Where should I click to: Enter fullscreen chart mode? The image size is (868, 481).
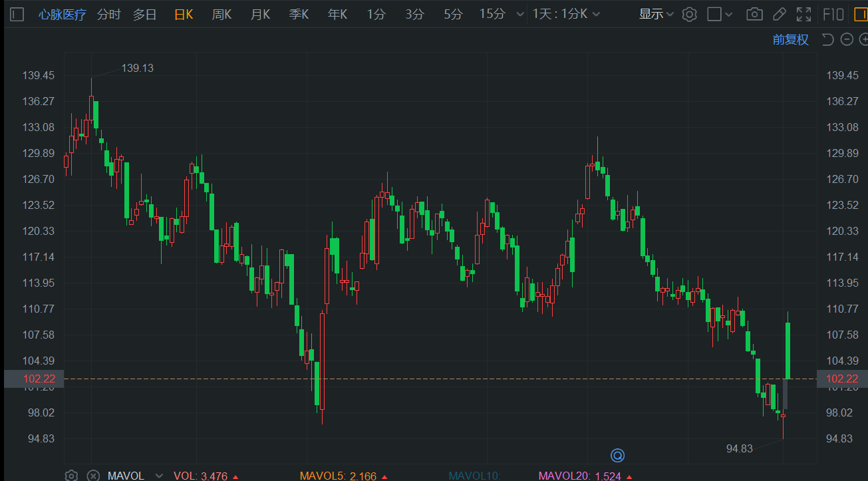click(x=803, y=14)
